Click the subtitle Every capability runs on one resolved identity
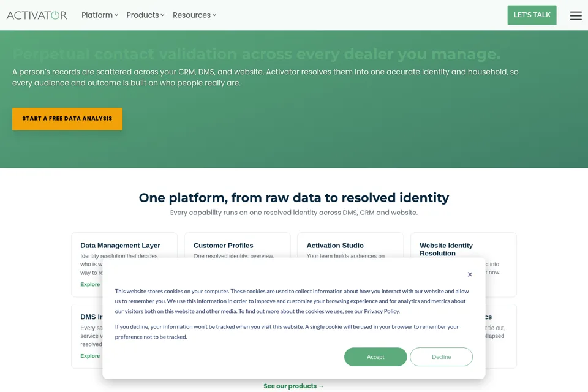 click(x=293, y=213)
